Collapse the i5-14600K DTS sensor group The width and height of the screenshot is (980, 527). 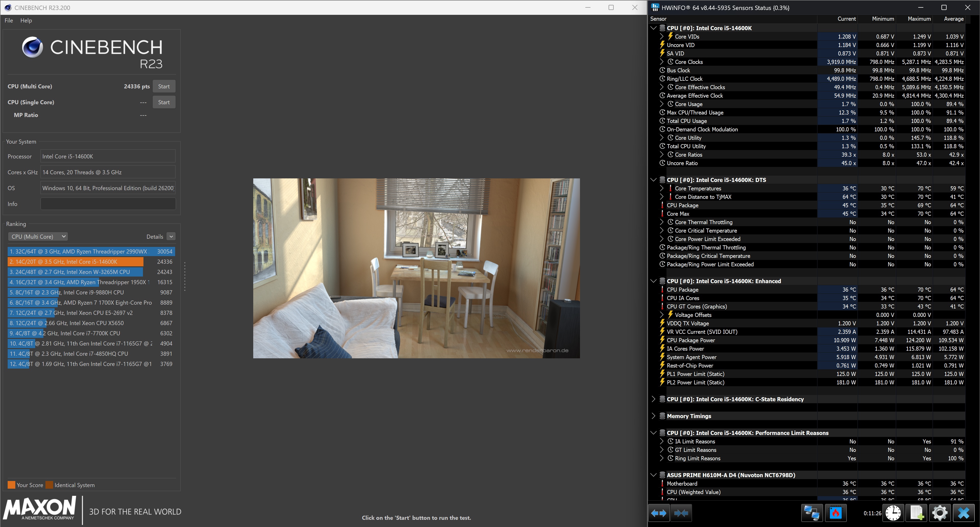click(x=654, y=180)
